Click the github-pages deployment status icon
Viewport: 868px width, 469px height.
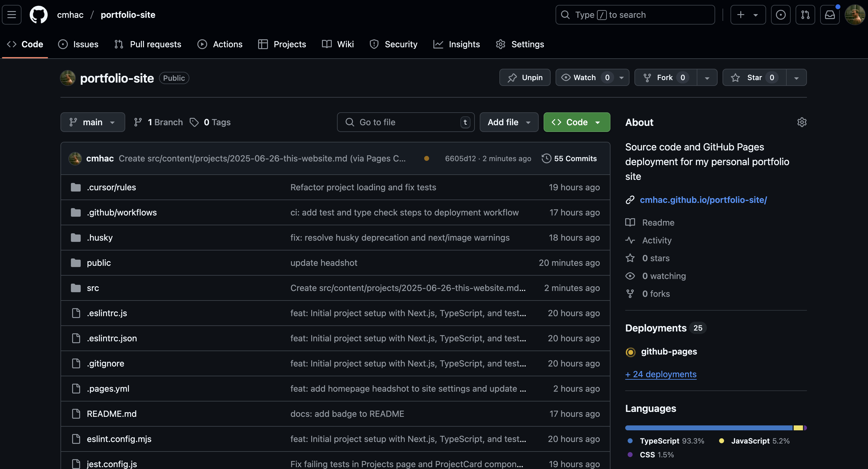pyautogui.click(x=630, y=352)
